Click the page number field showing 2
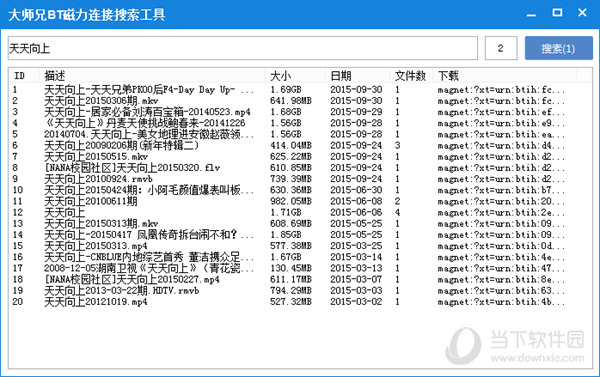This screenshot has height=377, width=600. tap(501, 48)
